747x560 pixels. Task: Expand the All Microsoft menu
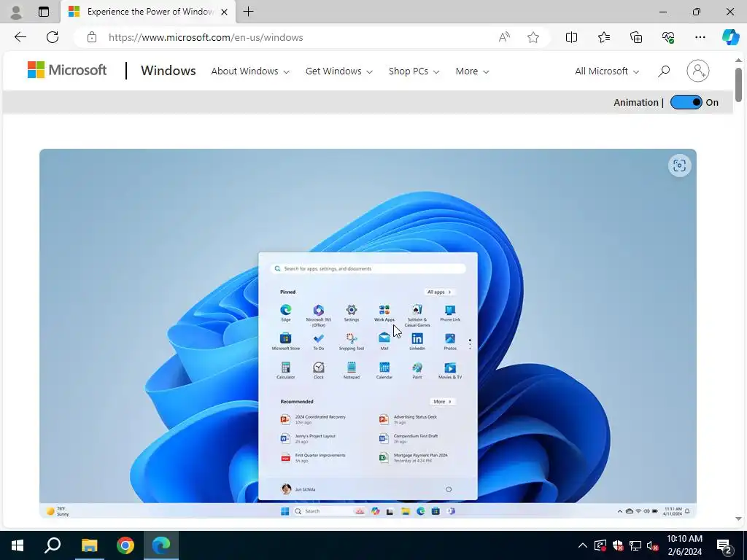606,71
